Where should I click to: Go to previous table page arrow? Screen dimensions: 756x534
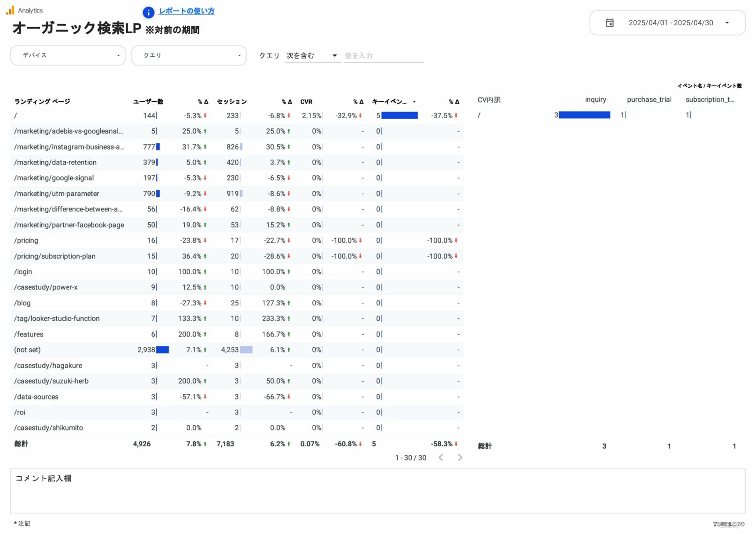441,458
